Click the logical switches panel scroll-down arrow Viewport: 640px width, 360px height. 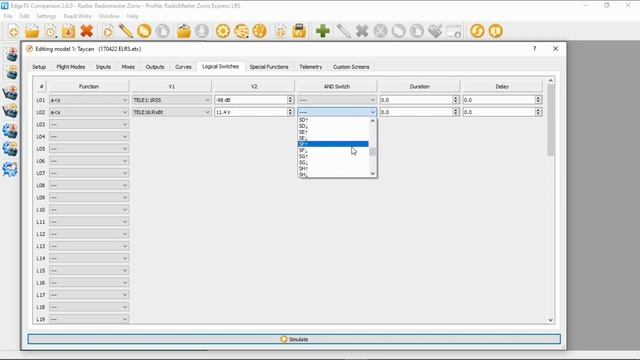coord(551,320)
